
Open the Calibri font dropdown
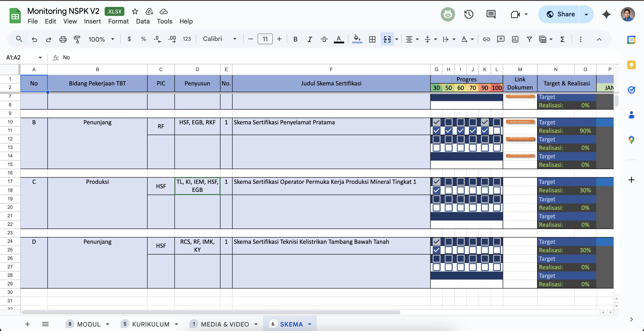click(220, 39)
